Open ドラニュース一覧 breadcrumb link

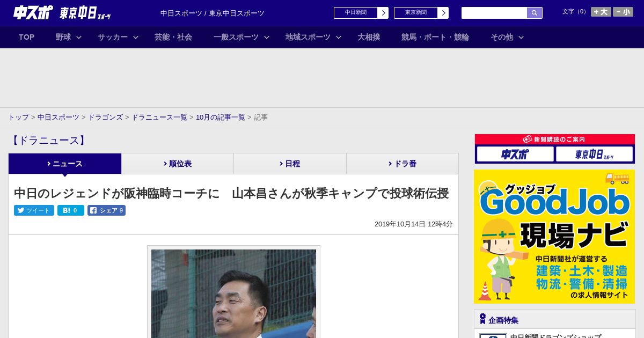(159, 117)
